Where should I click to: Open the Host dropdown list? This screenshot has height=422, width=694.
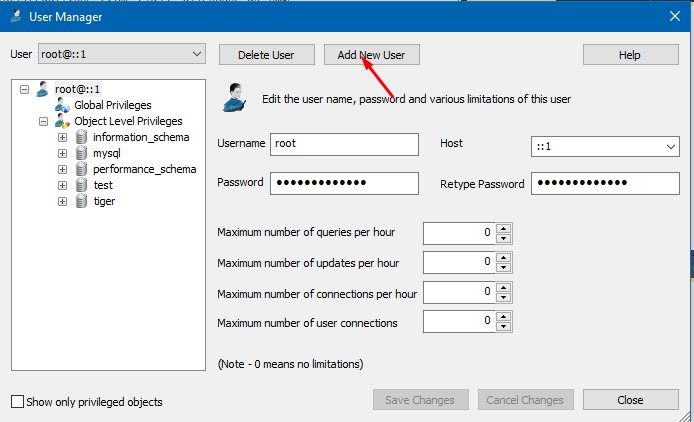[670, 147]
